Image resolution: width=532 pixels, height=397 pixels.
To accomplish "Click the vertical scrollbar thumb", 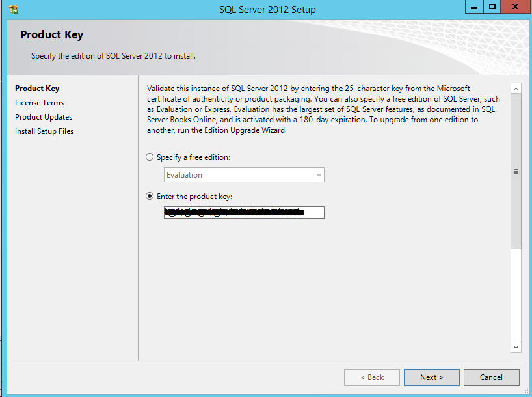I will tap(516, 172).
